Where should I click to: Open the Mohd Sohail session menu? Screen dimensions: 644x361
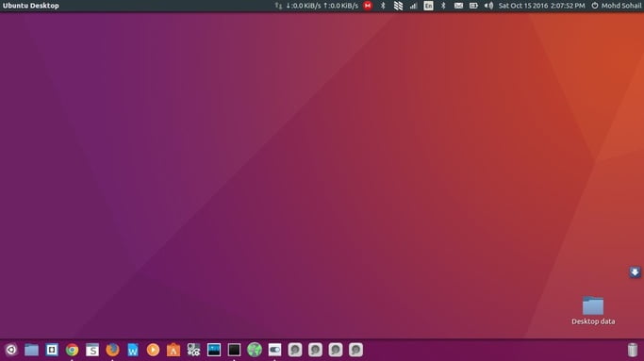coord(616,6)
